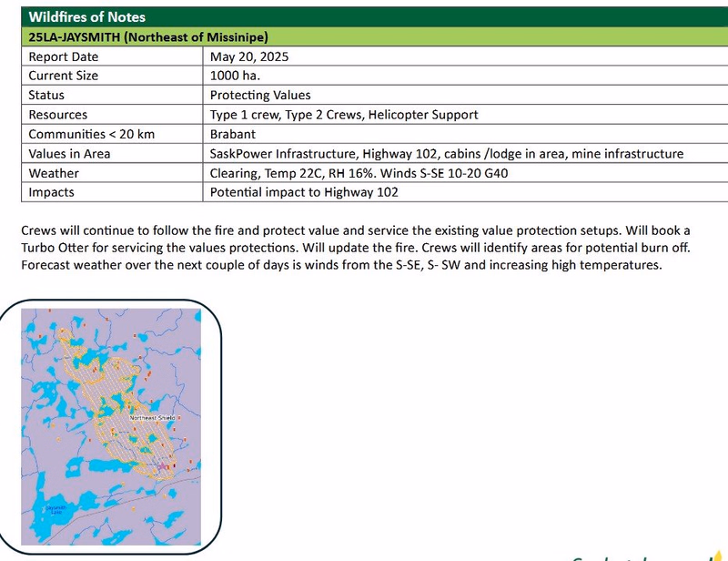
Task: Click the 'Current Size' label cell
Action: click(112, 76)
